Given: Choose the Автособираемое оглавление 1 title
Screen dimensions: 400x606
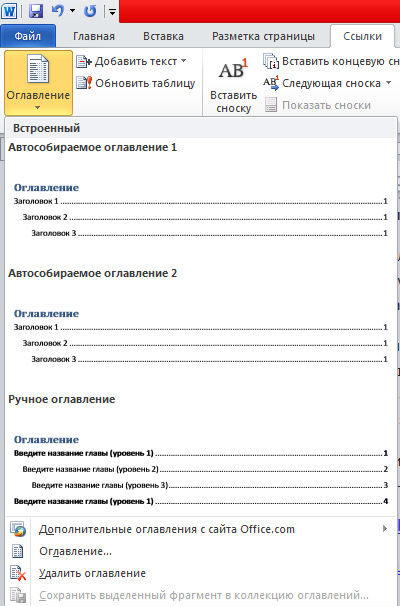Looking at the screenshot, I should pyautogui.click(x=92, y=147).
